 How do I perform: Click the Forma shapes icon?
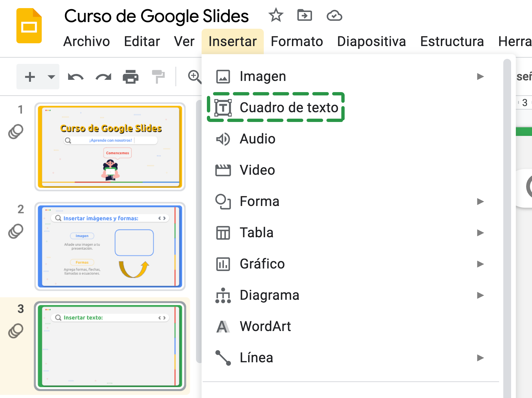tap(223, 202)
